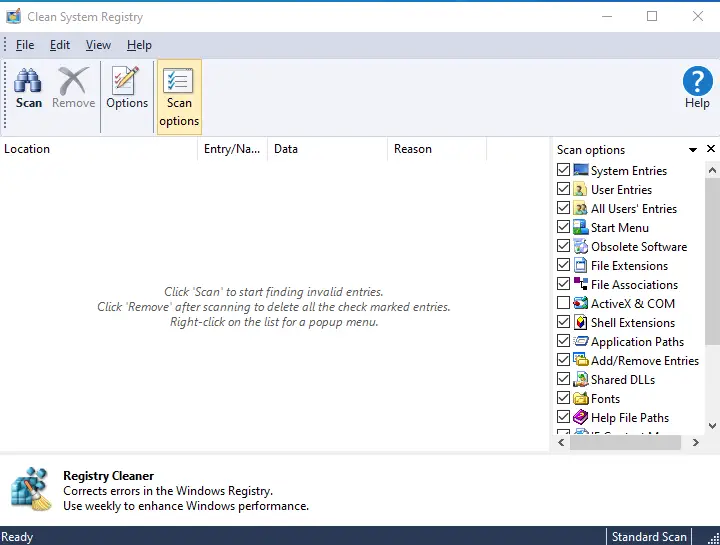Sort by the Entry/Na... column header
720x545 pixels.
232,149
